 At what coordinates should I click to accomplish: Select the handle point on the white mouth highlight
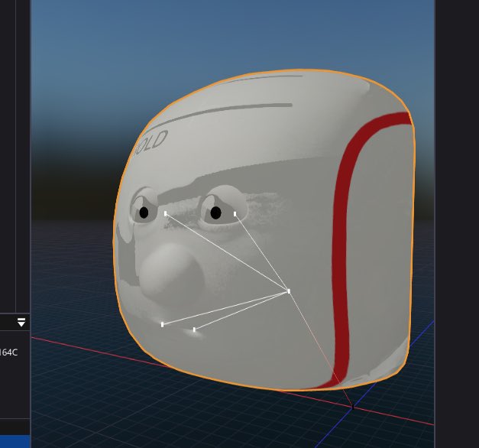pyautogui.click(x=194, y=330)
